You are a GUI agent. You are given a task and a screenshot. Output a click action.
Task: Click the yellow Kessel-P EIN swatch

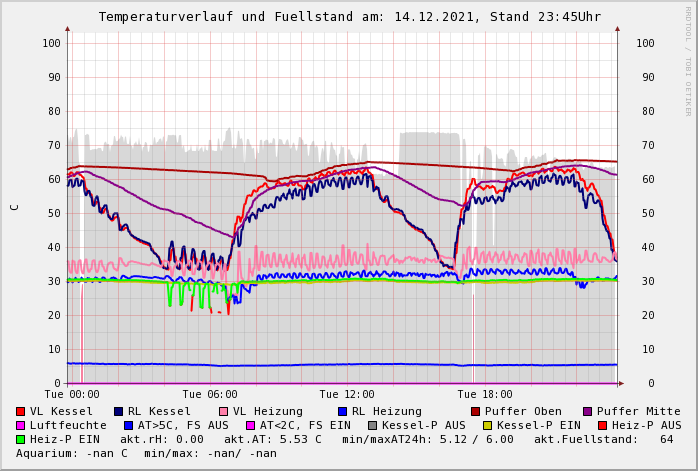coord(487,426)
